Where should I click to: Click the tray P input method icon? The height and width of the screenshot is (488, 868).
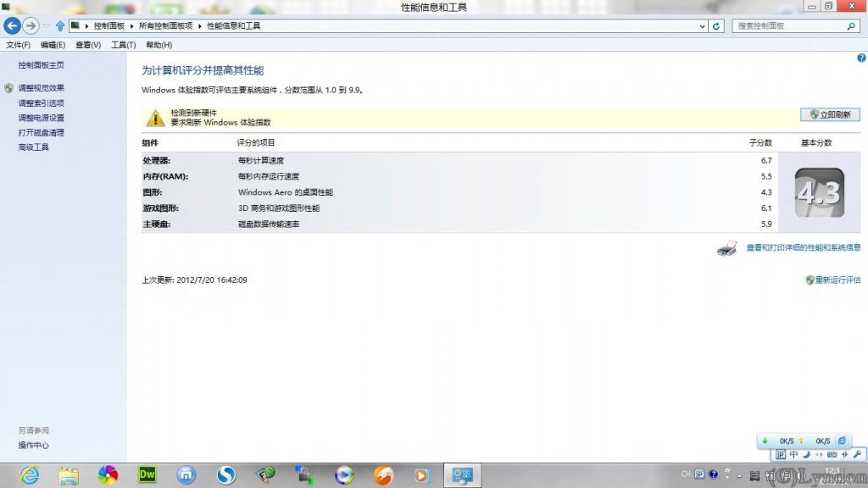coord(699,474)
